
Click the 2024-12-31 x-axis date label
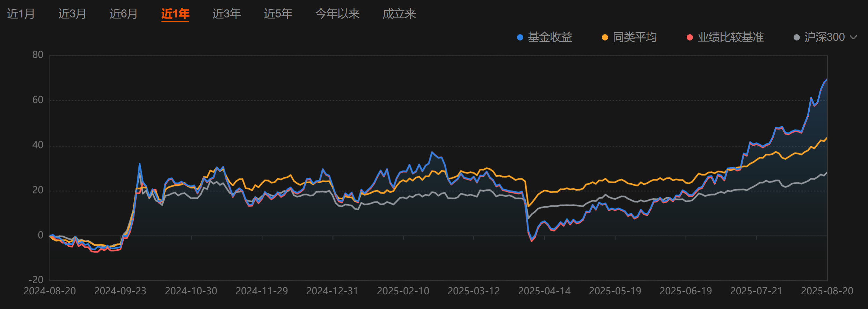coord(332,291)
